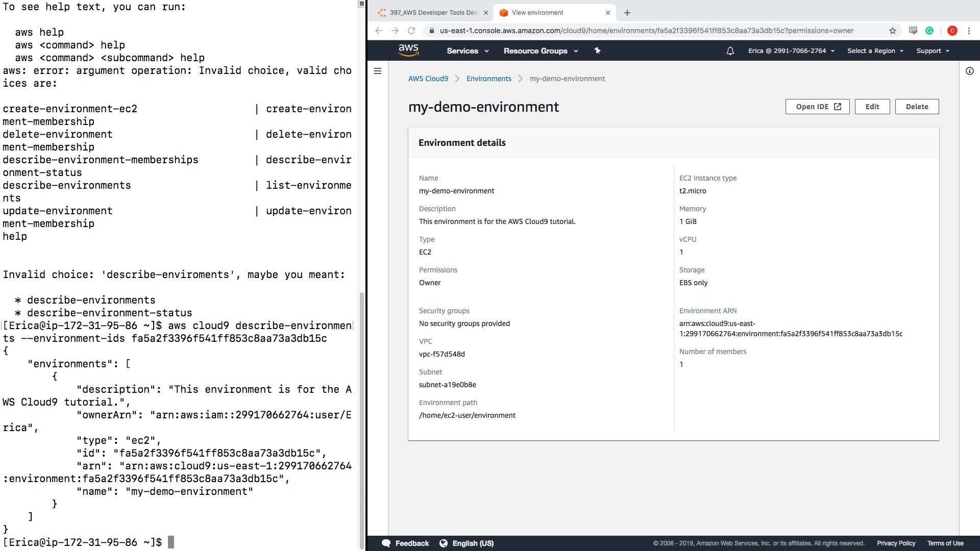980x551 pixels.
Task: Click the pin shortcuts icon
Action: (x=597, y=51)
